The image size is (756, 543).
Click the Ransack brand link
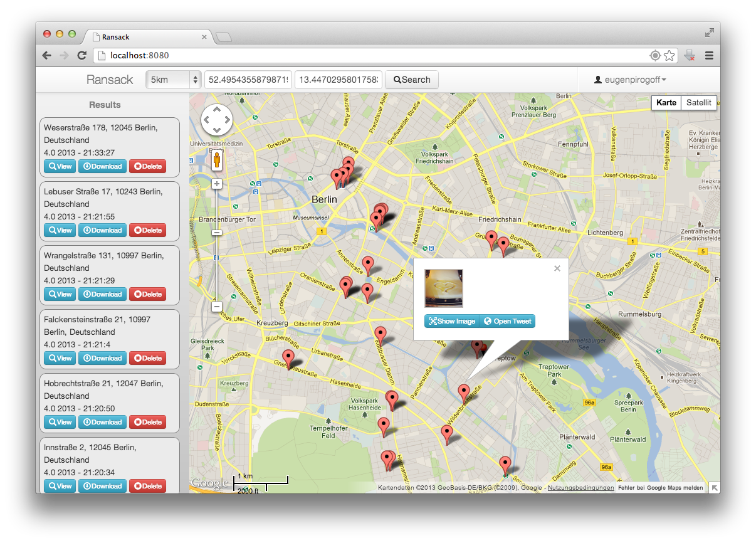110,80
